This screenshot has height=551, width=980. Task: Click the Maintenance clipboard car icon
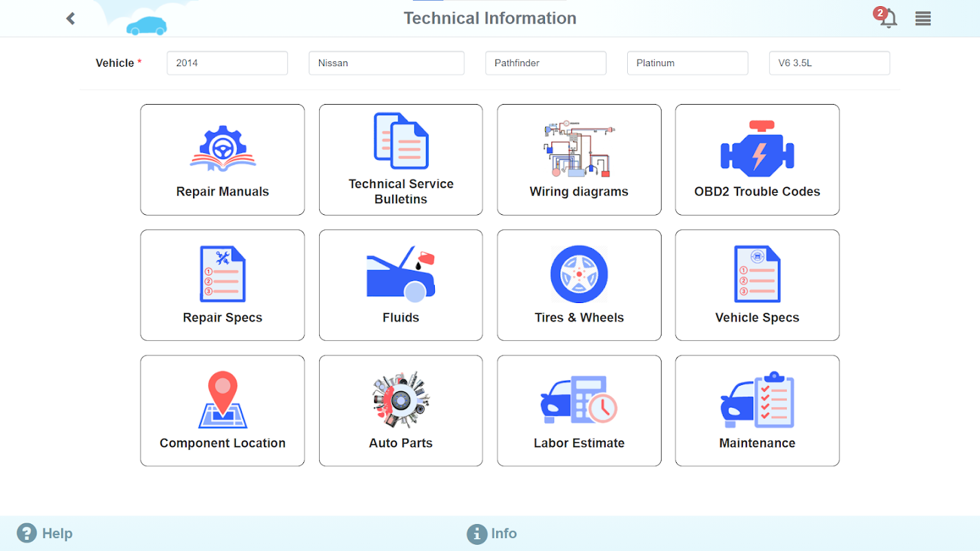coord(757,400)
